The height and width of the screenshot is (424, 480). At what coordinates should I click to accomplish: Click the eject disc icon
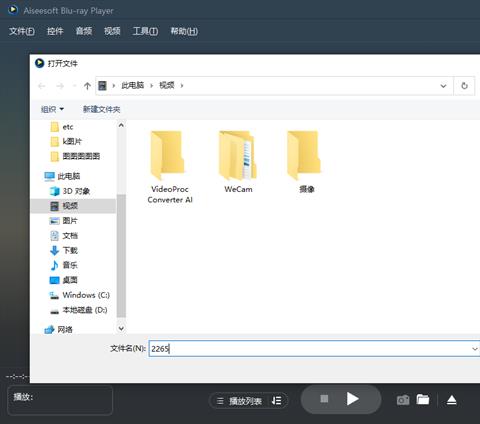coord(452,400)
